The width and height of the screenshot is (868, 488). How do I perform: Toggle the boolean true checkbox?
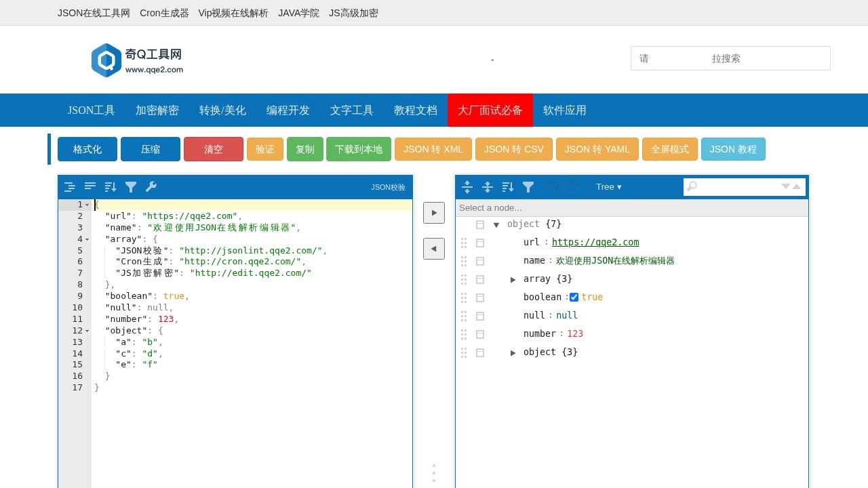[573, 297]
